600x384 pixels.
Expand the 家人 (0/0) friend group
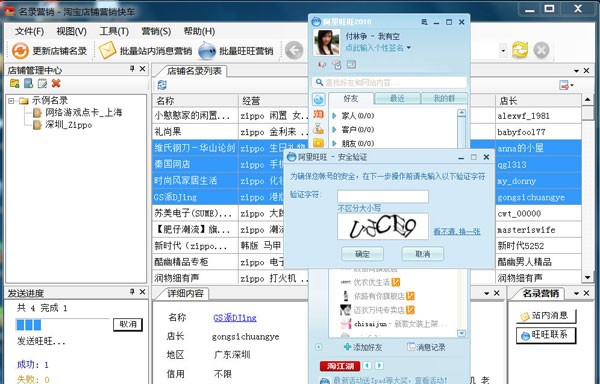click(x=334, y=115)
